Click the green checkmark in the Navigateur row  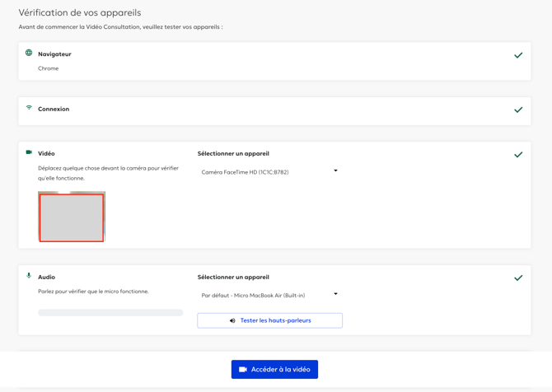point(518,55)
